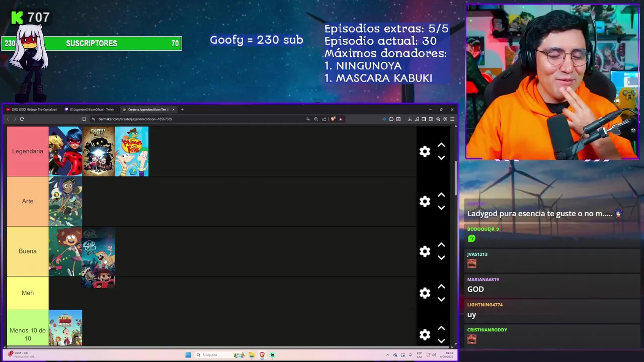Screen dimensions: 644x362
Task: Pick the Miraculous Ladybug poster thumbnail
Action: click(65, 151)
